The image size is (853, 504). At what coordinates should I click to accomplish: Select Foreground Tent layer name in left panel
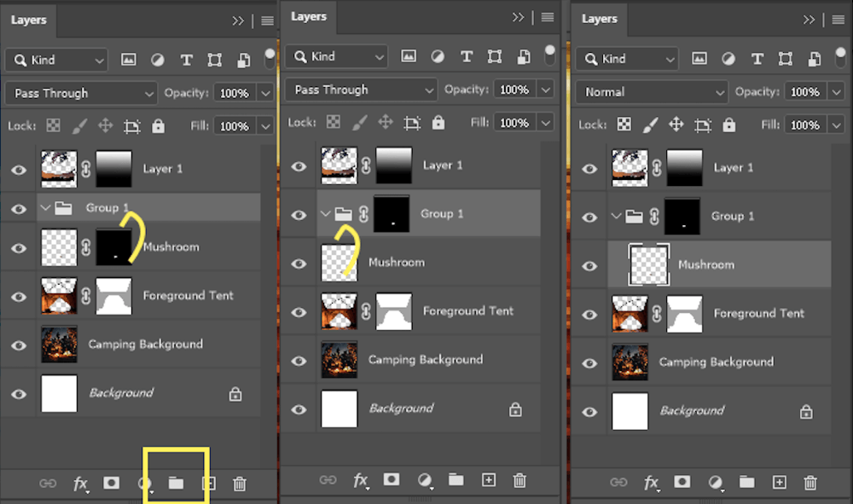[x=189, y=295]
